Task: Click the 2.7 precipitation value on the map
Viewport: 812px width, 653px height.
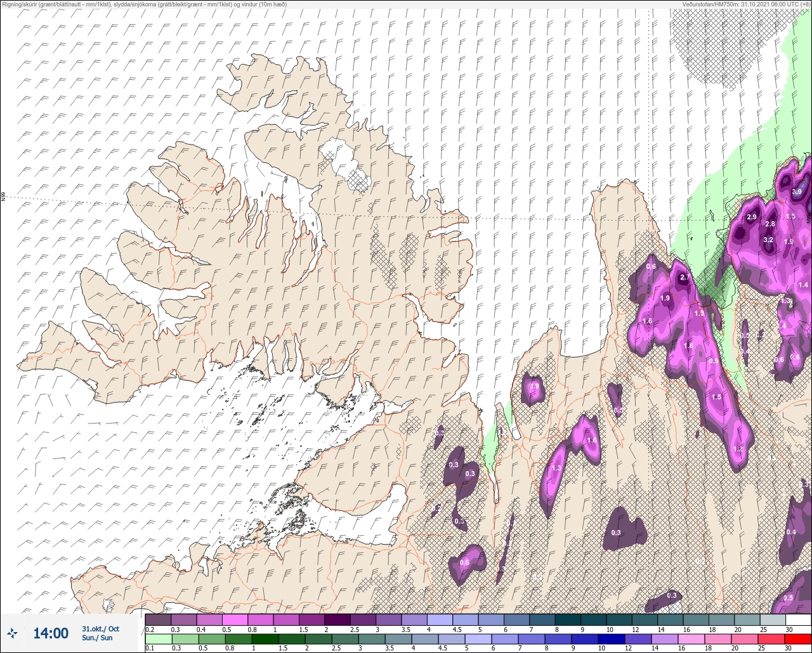Action: point(684,278)
